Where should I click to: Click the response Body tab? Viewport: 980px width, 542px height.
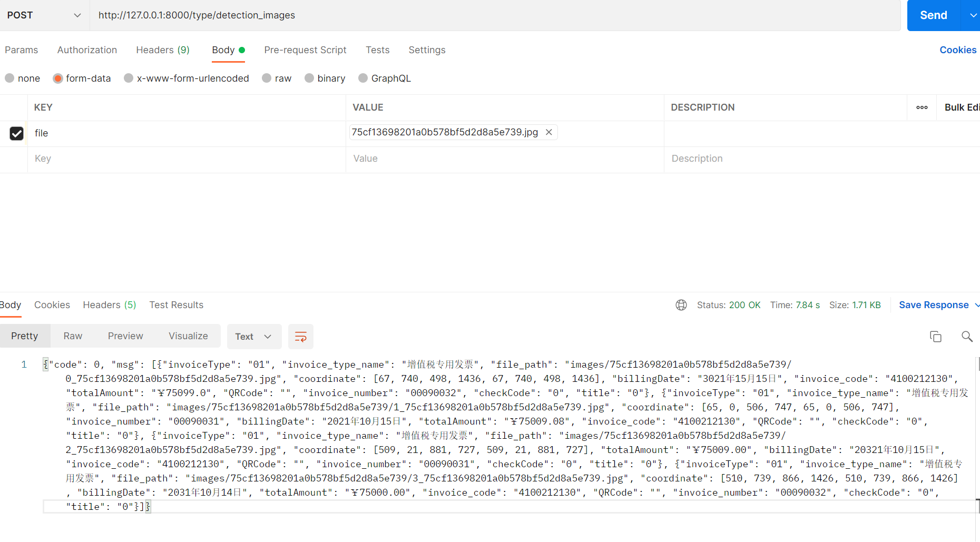pyautogui.click(x=11, y=305)
